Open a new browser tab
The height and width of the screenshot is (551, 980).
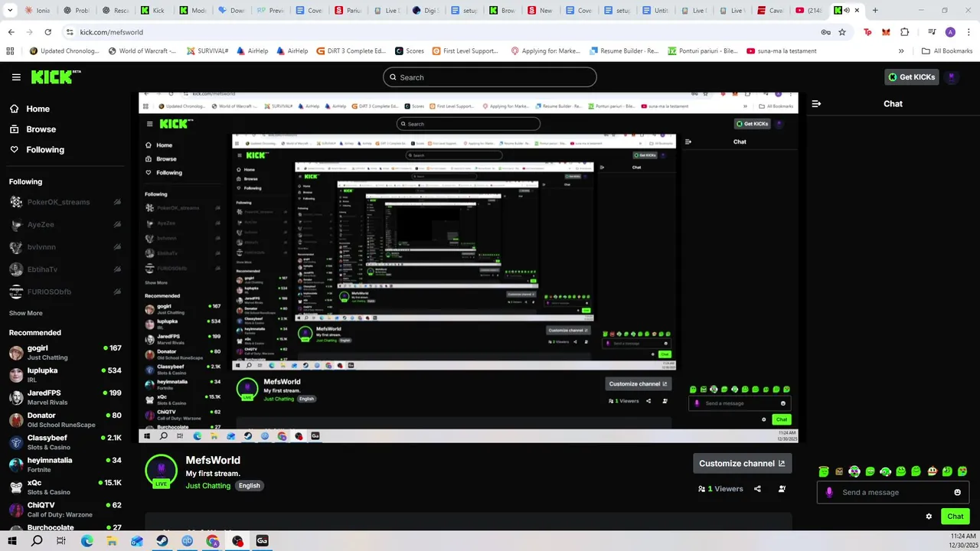coord(875,11)
